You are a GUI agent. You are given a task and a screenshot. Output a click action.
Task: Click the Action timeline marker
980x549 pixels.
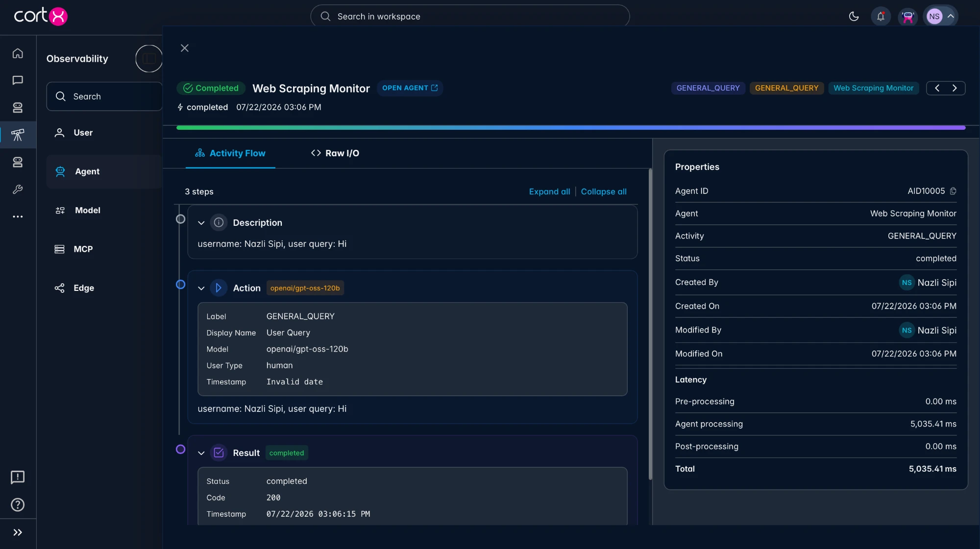pos(180,285)
